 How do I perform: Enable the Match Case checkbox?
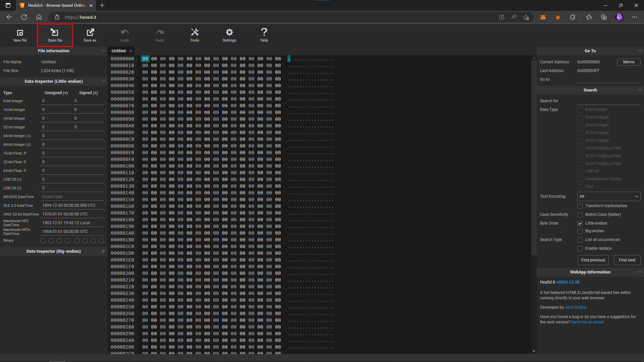(580, 215)
